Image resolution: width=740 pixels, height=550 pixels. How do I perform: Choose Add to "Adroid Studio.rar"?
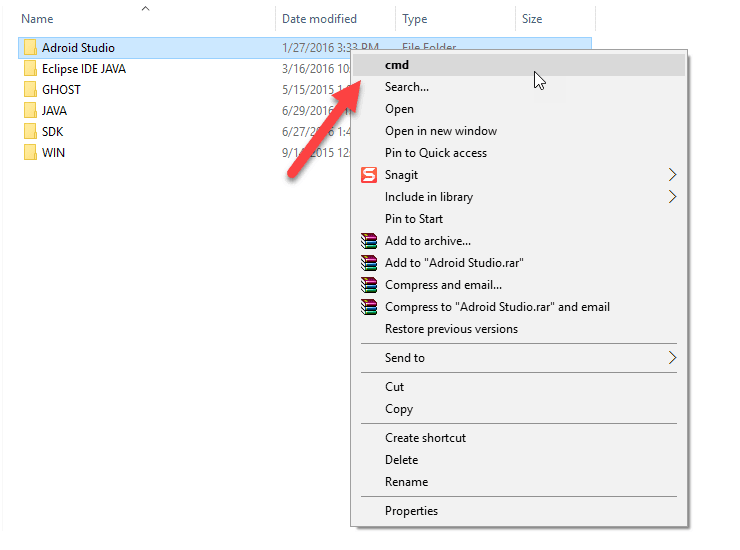519,262
